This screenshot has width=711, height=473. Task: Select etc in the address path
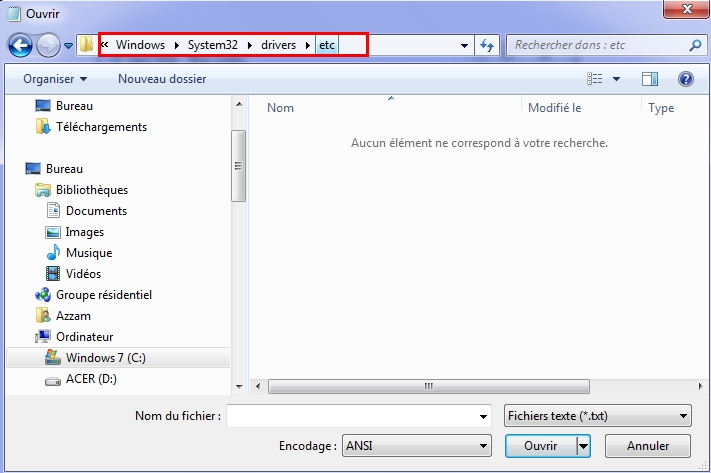click(x=326, y=45)
